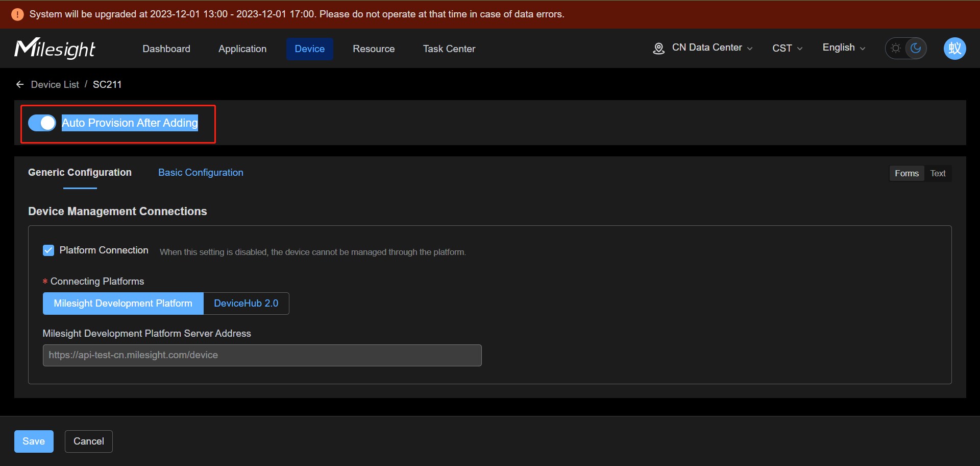This screenshot has width=980, height=466.
Task: Click the Connecting Platforms label
Action: [97, 282]
